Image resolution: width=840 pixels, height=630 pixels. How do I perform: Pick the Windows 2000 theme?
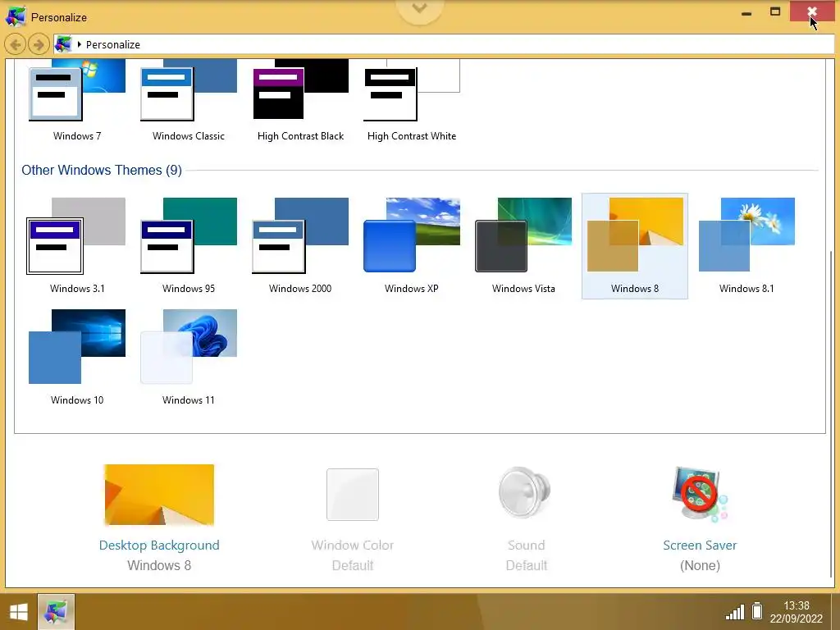click(300, 246)
